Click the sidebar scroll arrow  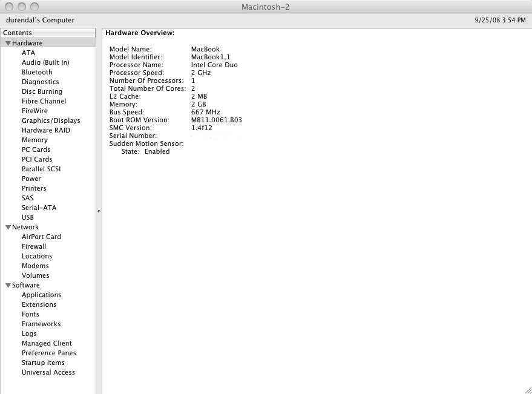pos(98,211)
